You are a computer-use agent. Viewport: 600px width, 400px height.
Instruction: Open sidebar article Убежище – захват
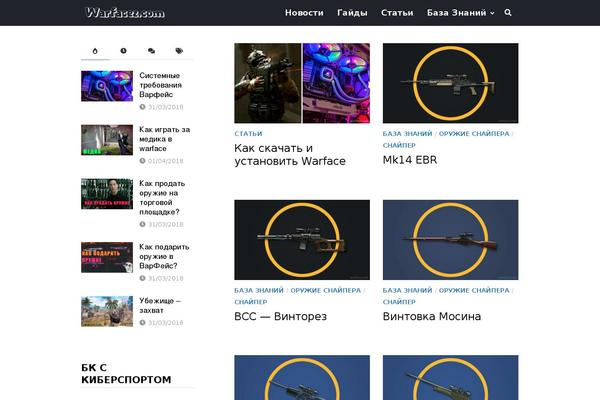click(160, 305)
